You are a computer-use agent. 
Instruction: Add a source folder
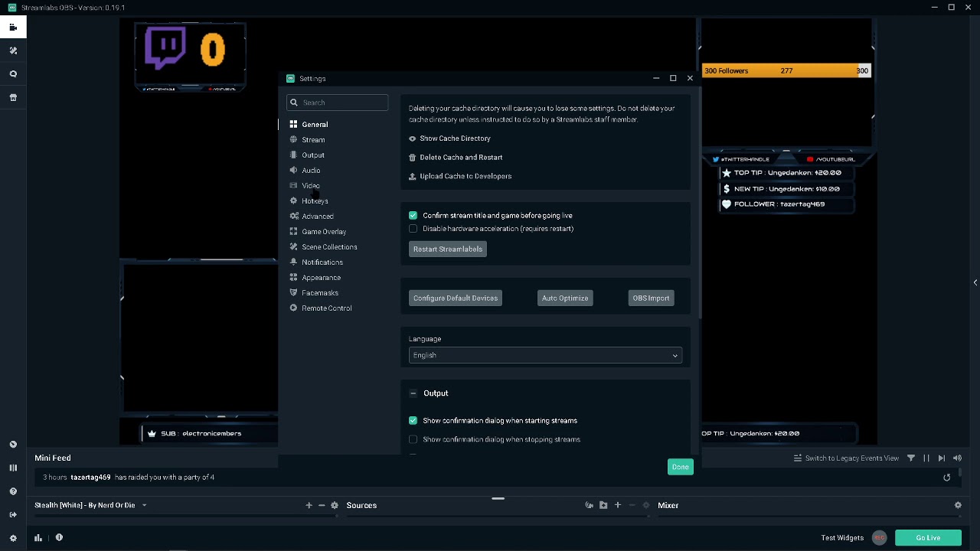[x=603, y=505]
